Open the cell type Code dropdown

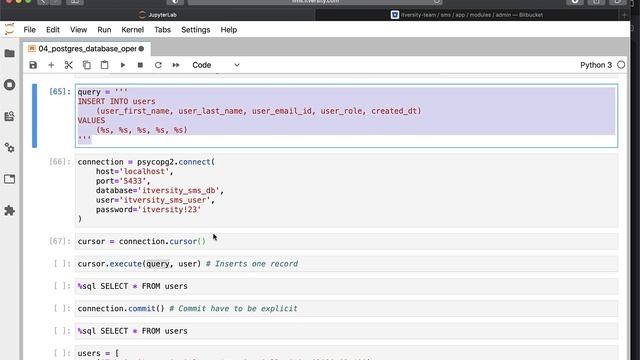point(216,65)
